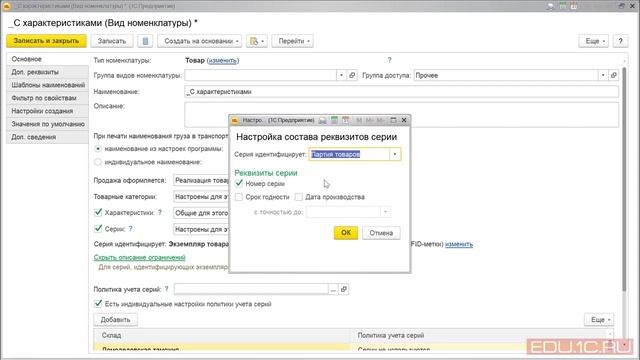Click the Наименование input field
This screenshot has width=640, height=360.
(402, 91)
